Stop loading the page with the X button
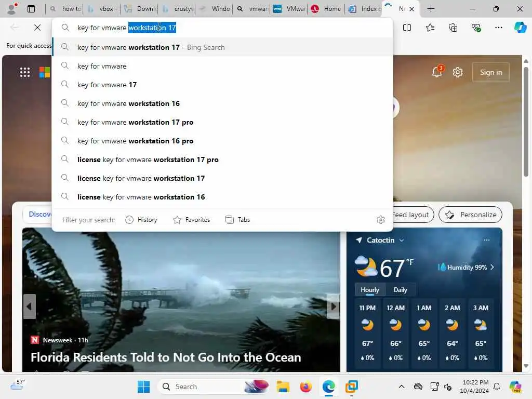Viewport: 532px width, 399px height. click(37, 28)
